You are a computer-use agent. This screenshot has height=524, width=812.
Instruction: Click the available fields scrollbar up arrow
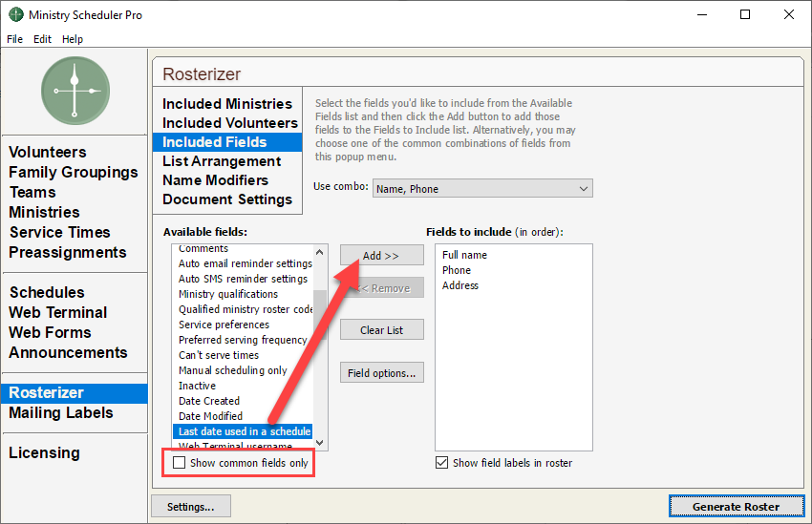[x=319, y=252]
